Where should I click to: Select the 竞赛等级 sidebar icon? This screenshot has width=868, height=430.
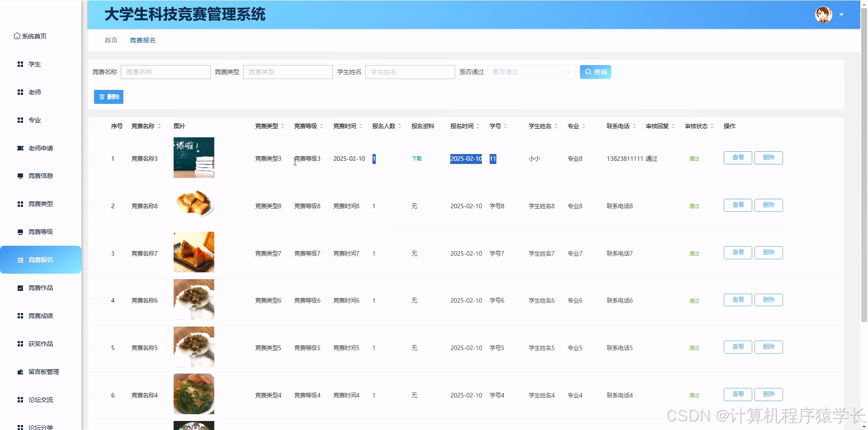20,231
